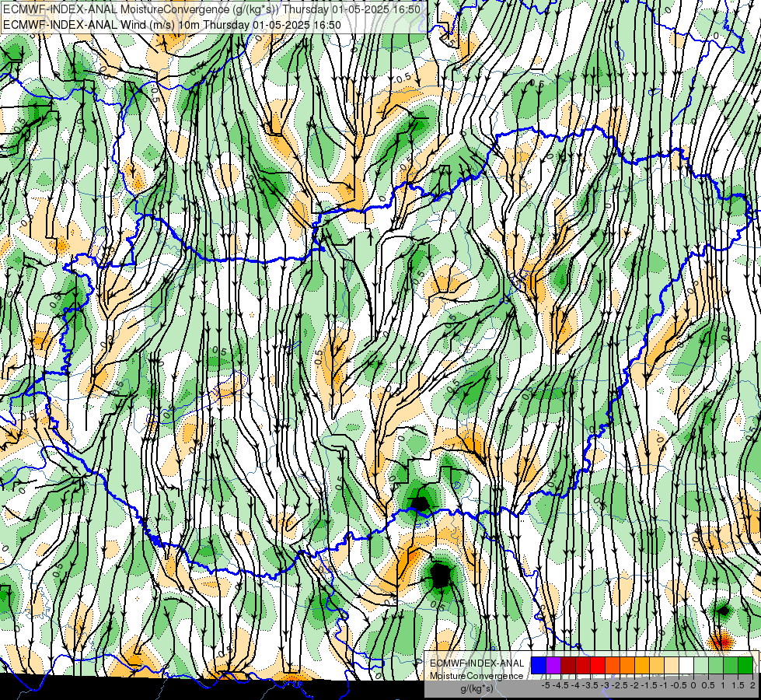Viewport: 761px width, 700px height.
Task: Click the 'Wind (m/s) 10m' title line
Action: [173, 25]
